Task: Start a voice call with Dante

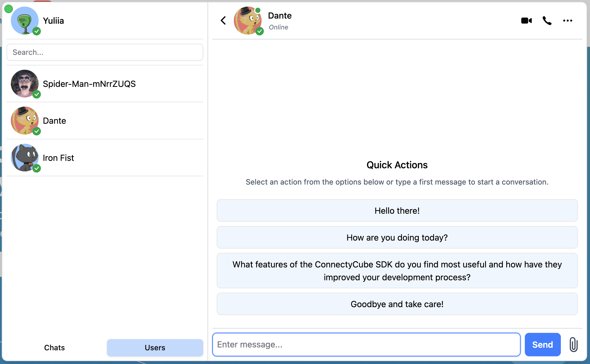Action: click(x=547, y=21)
